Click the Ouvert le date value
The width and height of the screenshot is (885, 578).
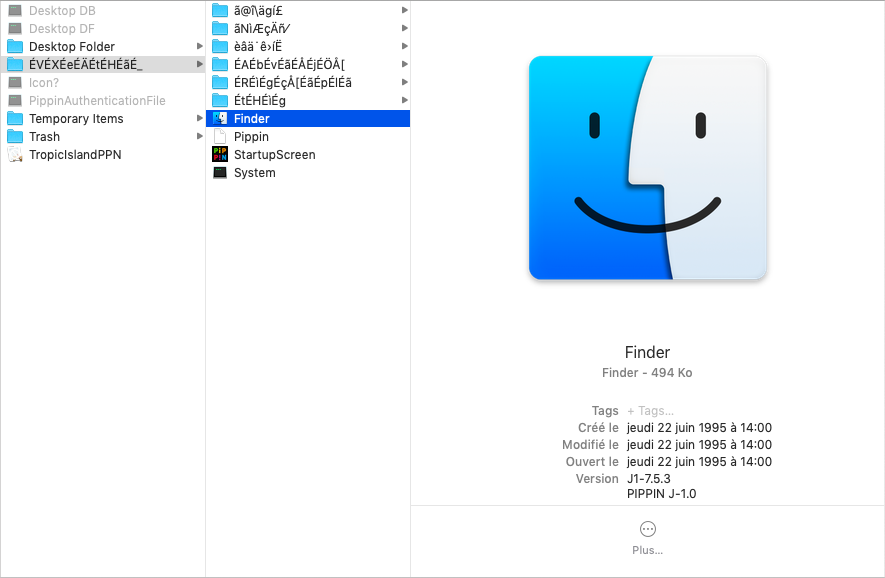coord(699,462)
